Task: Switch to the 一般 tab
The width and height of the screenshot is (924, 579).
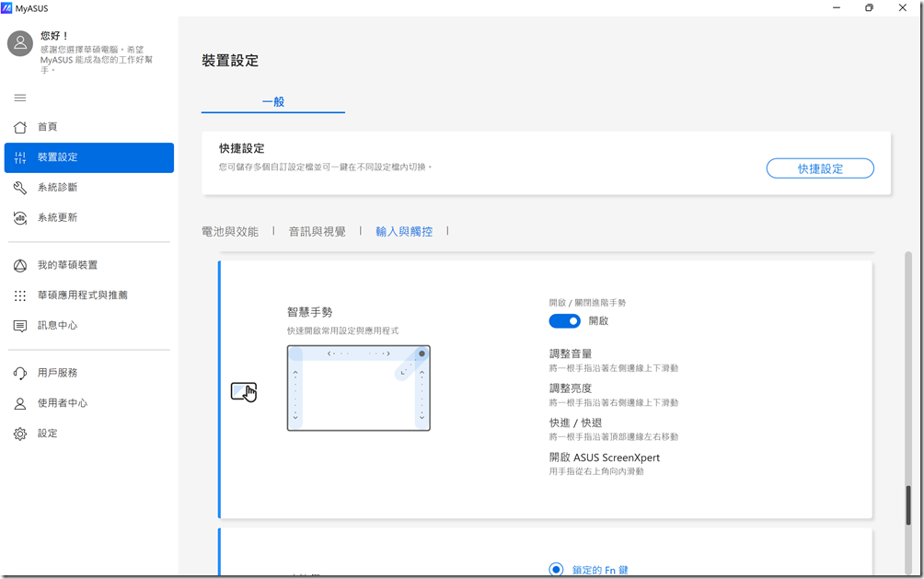Action: click(x=273, y=102)
